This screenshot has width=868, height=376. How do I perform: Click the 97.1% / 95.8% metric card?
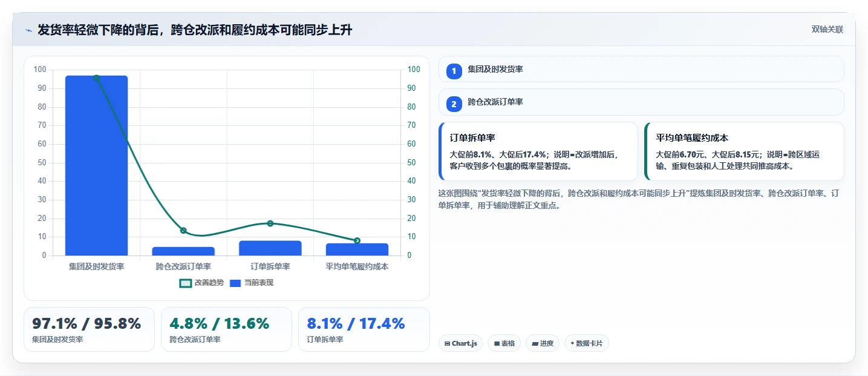tap(89, 329)
